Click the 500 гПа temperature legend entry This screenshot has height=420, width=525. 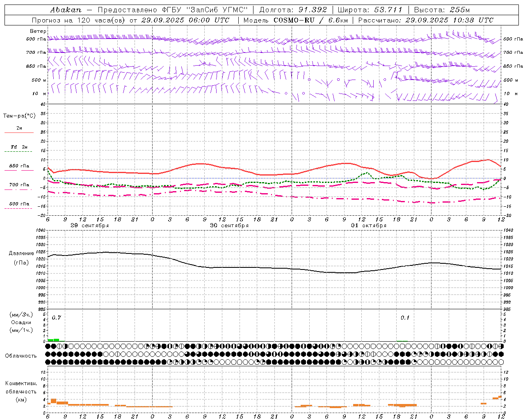[x=19, y=204]
